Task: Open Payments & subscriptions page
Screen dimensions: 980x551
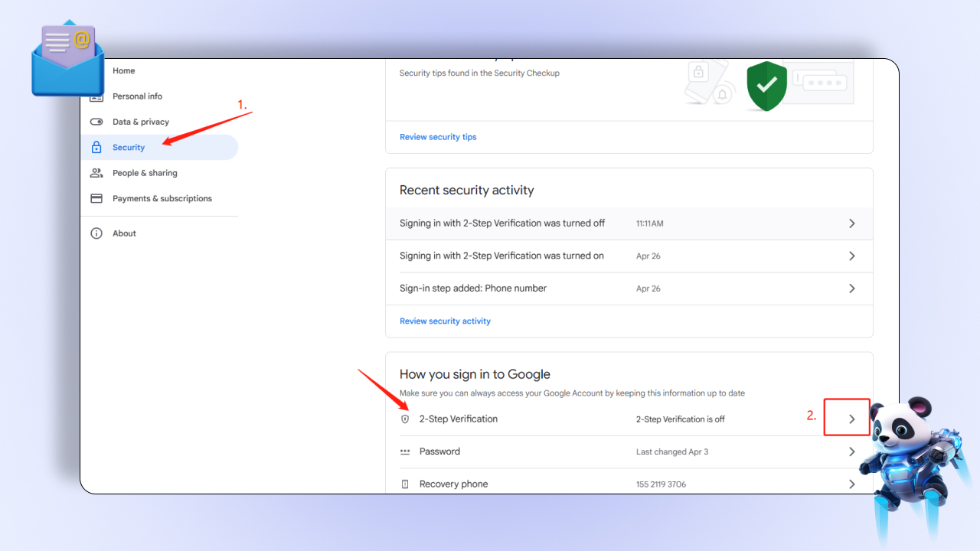Action: 162,198
